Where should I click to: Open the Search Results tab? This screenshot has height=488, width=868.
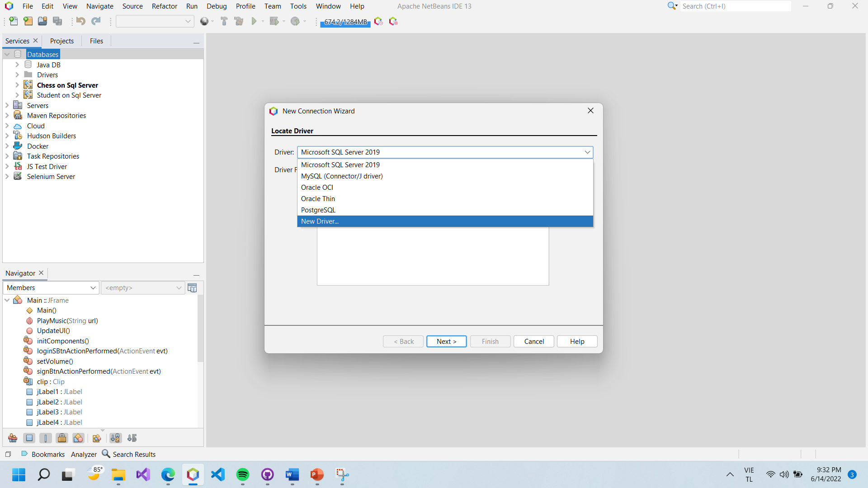tap(129, 454)
